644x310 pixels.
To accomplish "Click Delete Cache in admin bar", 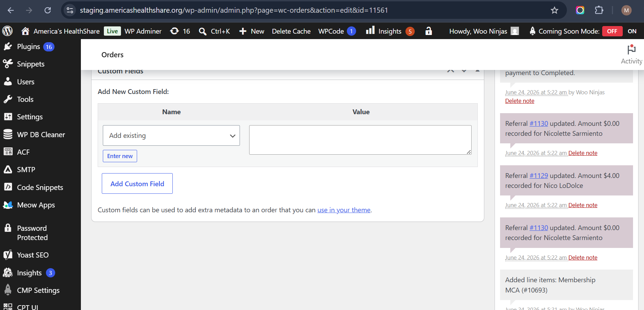I will coord(291,31).
